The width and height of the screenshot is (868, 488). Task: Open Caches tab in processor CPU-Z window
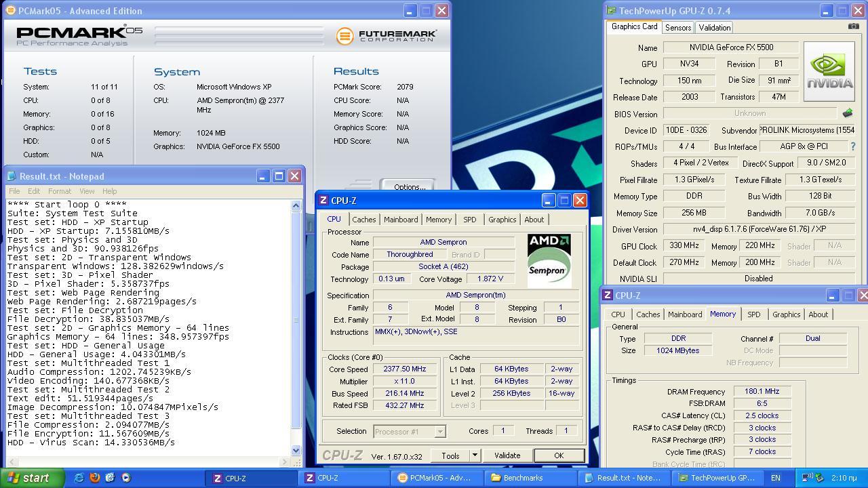point(363,220)
